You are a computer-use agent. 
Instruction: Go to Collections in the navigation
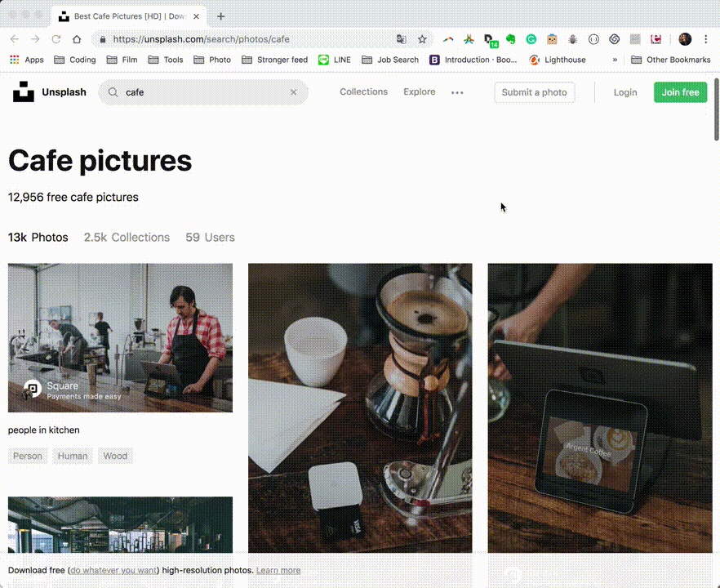(x=364, y=91)
